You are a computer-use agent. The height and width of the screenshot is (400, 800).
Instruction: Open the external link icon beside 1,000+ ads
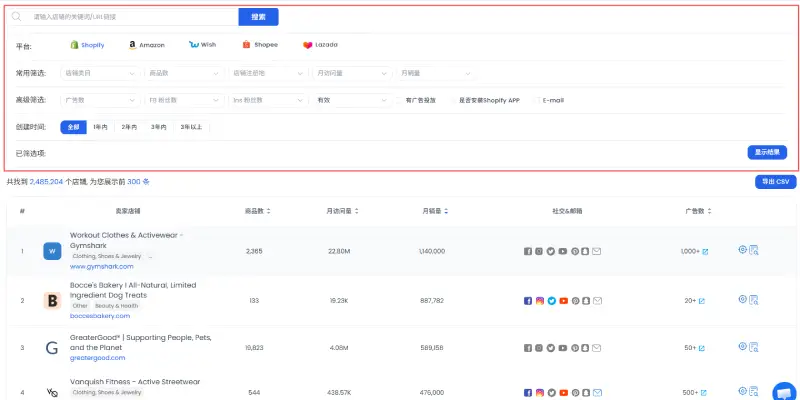705,252
